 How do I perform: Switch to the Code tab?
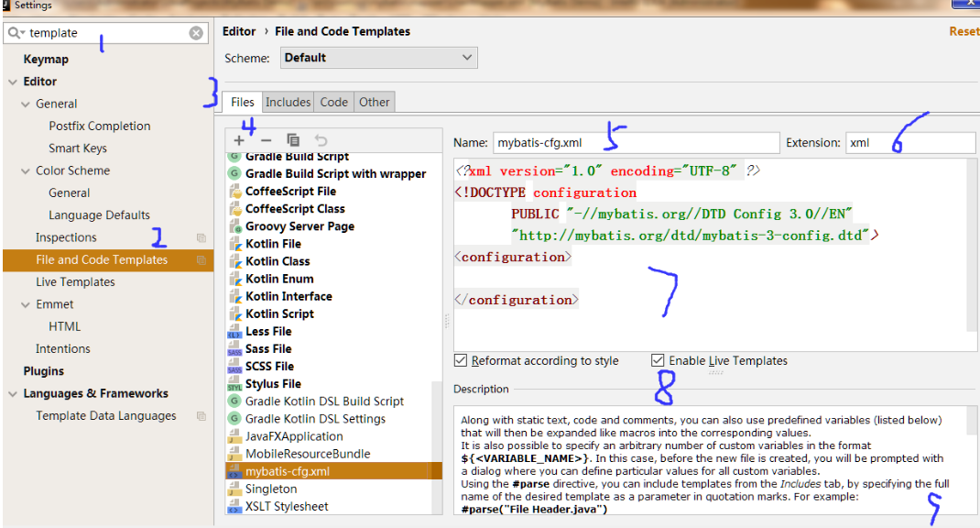(x=333, y=102)
